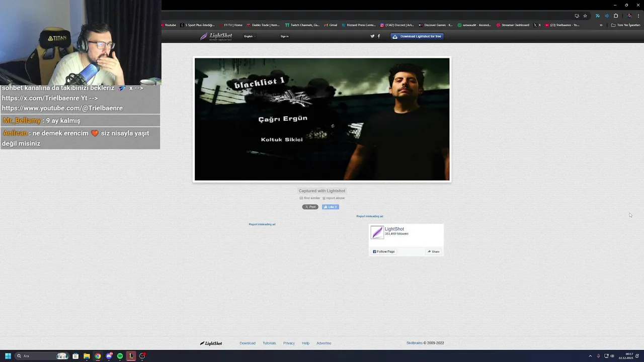
Task: Click the Sign in link
Action: 284,36
